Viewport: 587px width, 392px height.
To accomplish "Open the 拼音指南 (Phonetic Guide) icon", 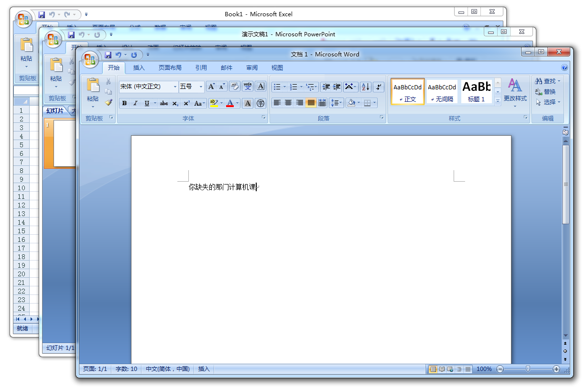I will click(247, 87).
